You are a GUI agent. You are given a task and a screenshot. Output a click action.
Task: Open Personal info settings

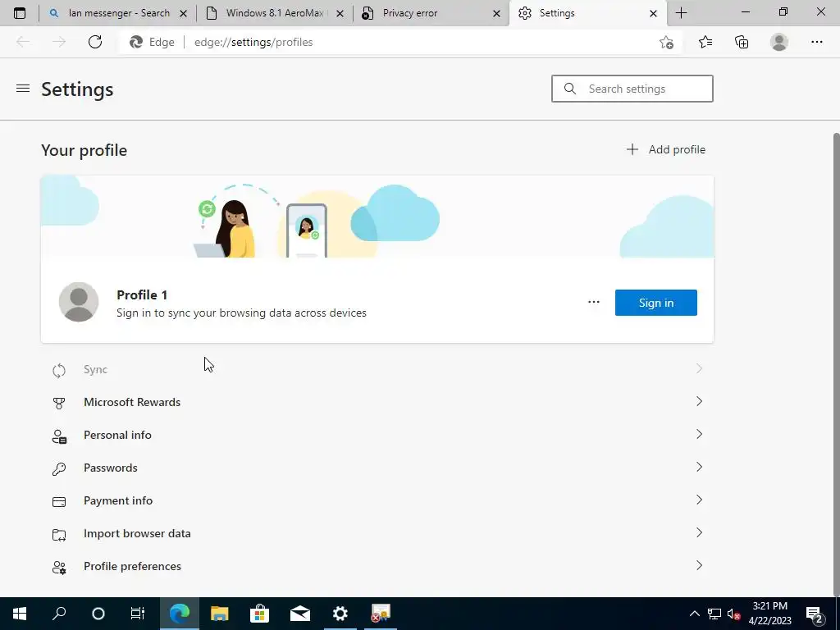coord(377,435)
